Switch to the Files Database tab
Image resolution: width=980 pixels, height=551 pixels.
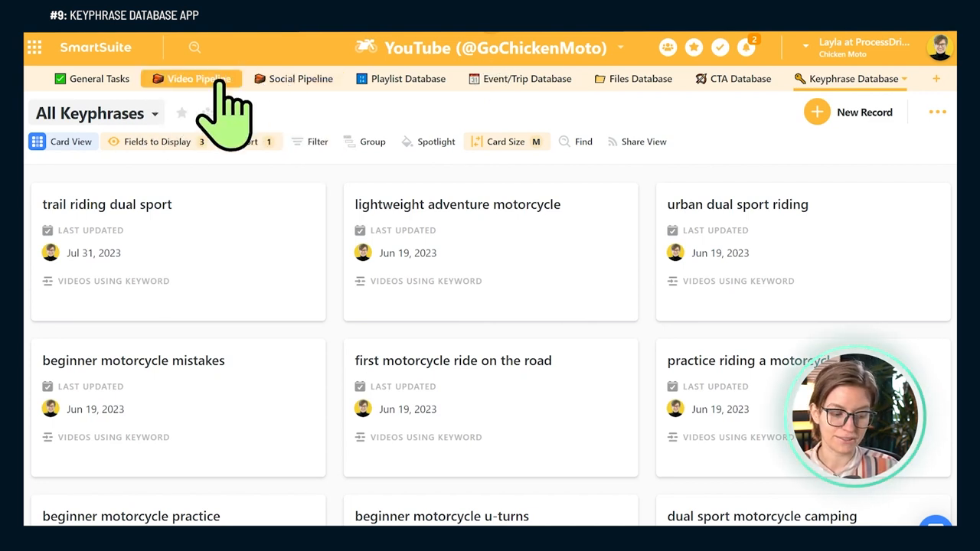633,79
